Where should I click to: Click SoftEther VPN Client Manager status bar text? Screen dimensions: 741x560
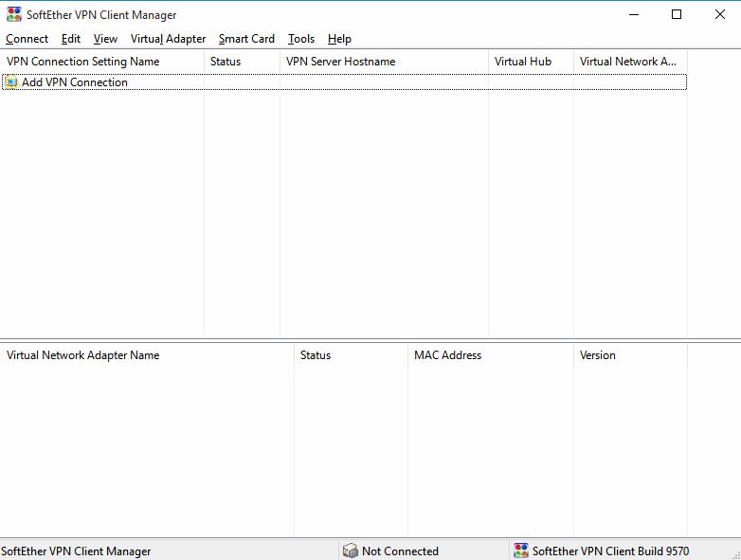click(x=76, y=551)
